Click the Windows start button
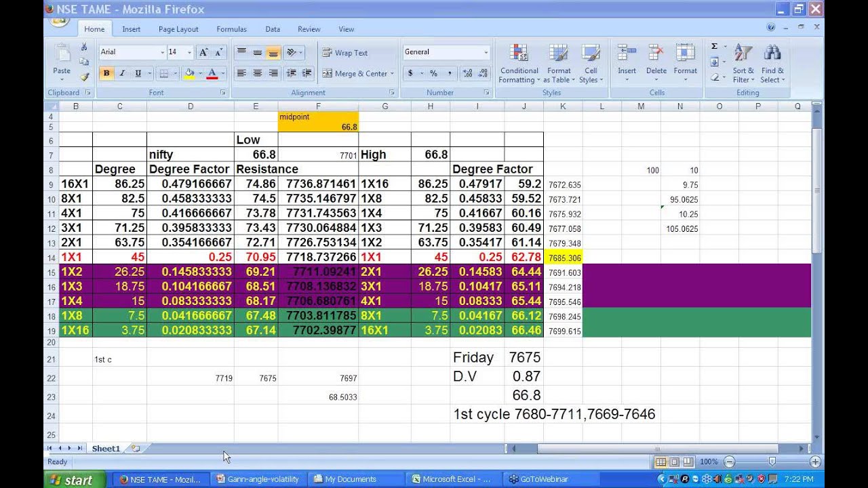 75,479
